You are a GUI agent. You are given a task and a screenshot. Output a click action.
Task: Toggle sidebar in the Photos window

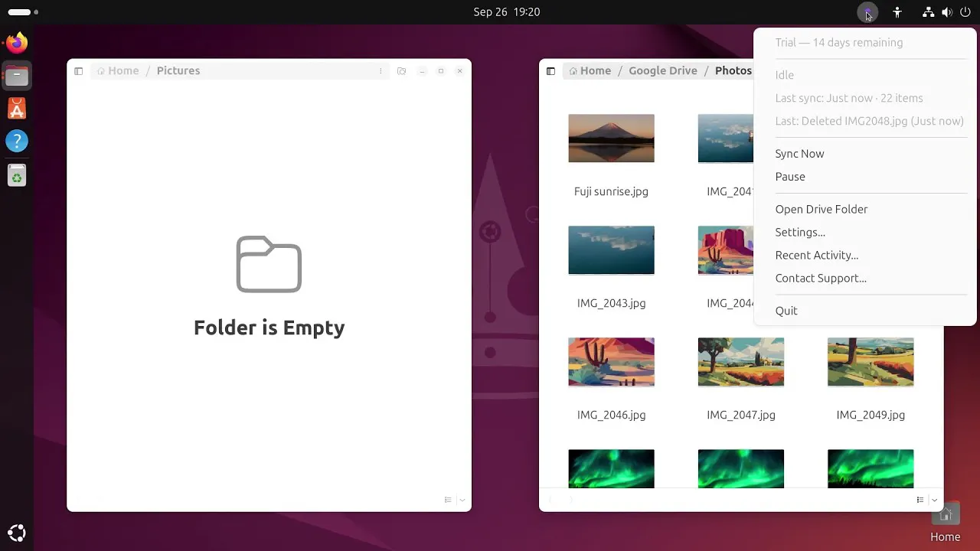(x=550, y=71)
